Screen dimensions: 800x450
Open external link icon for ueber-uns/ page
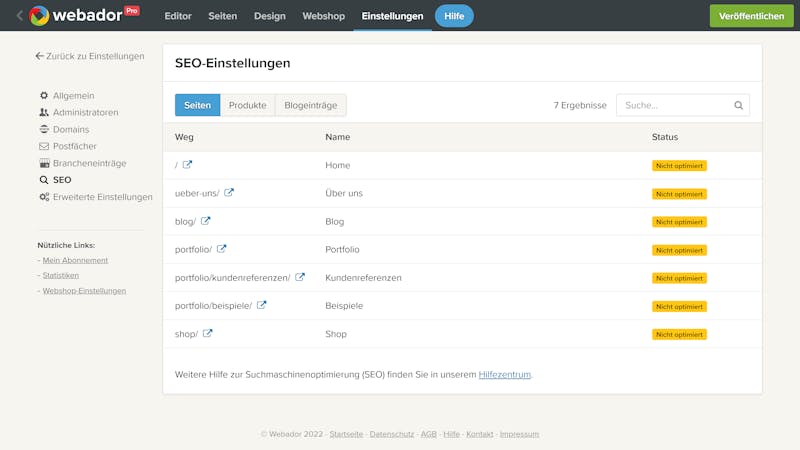pyautogui.click(x=229, y=193)
